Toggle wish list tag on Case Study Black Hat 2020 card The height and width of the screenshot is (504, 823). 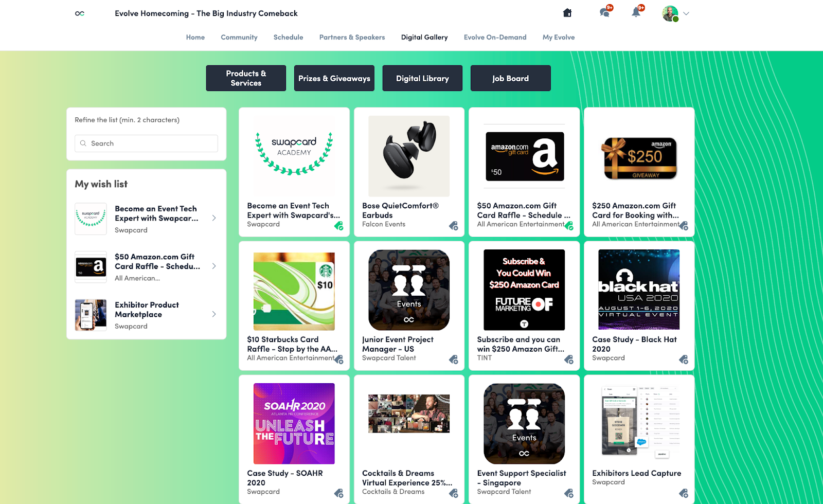coord(684,359)
